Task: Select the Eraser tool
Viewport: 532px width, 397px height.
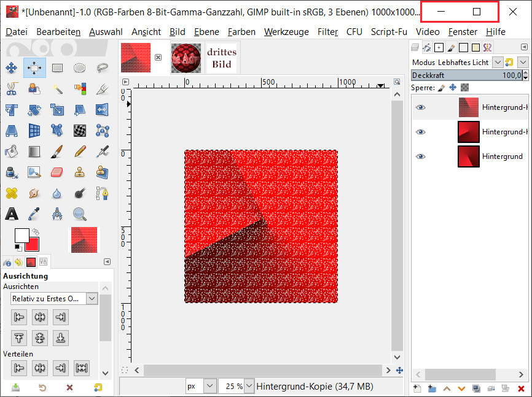Action: click(57, 172)
